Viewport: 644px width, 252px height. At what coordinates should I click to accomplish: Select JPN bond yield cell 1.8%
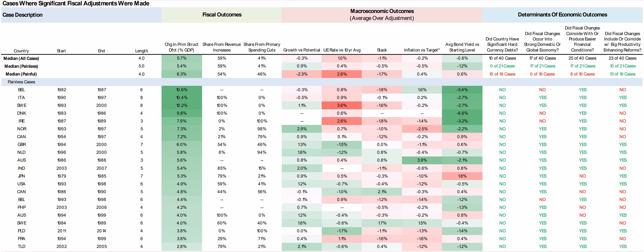pos(462,176)
